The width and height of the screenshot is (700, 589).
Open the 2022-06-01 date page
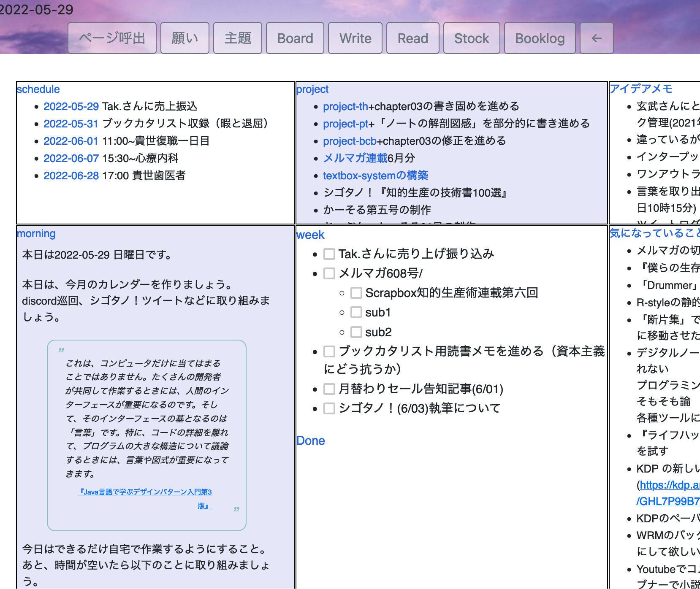71,141
